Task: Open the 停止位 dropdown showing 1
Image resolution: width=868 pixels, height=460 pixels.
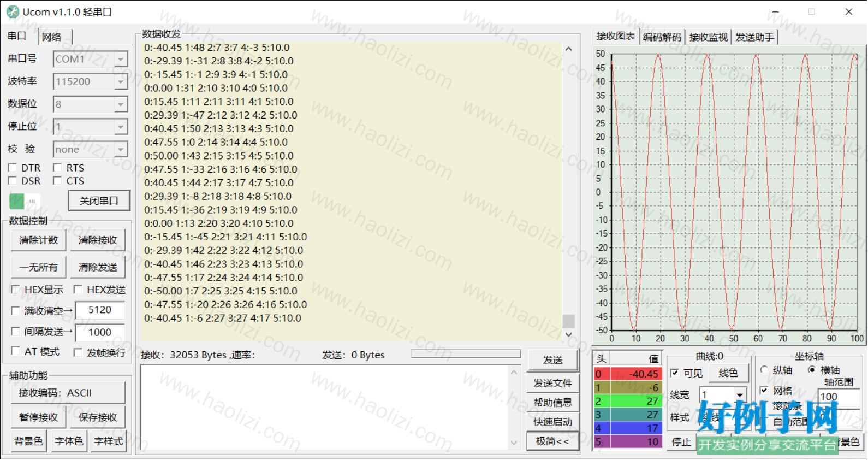Action: (x=121, y=127)
